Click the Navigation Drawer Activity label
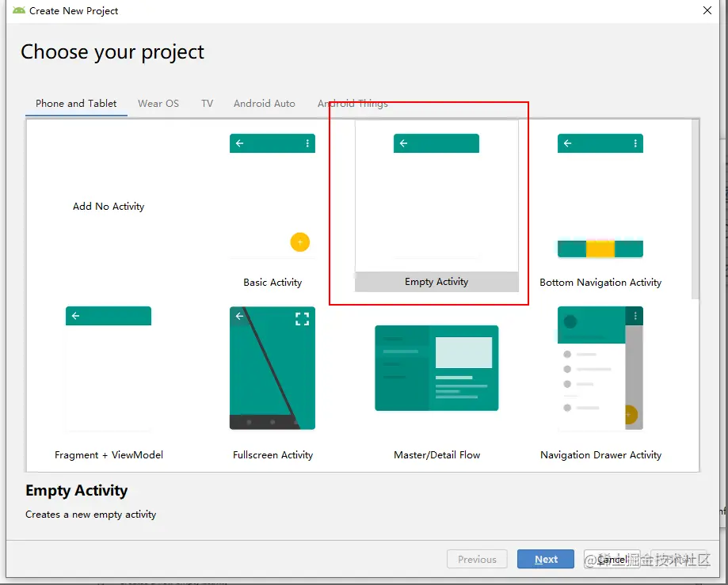The height and width of the screenshot is (585, 728). 600,455
